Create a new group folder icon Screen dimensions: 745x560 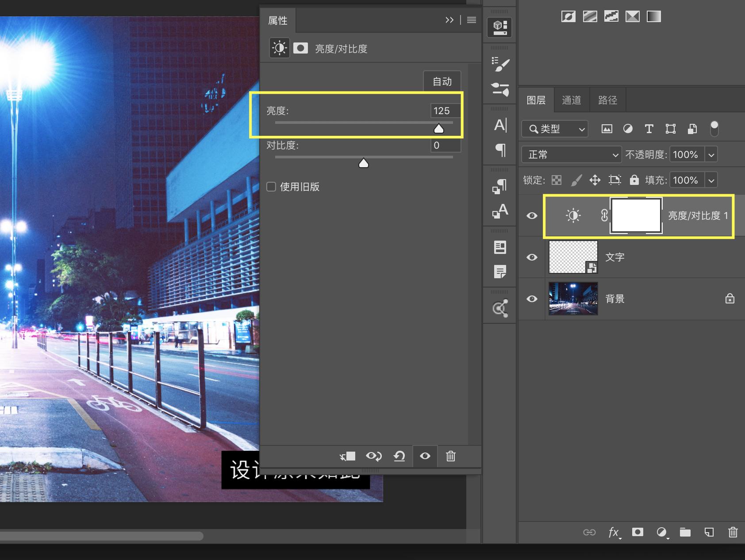pos(685,532)
